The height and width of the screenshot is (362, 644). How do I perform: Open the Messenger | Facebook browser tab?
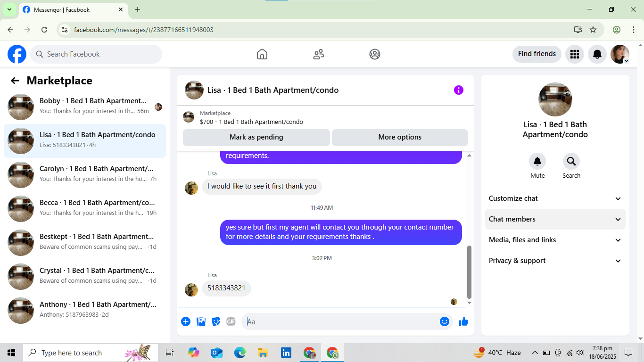pyautogui.click(x=73, y=9)
